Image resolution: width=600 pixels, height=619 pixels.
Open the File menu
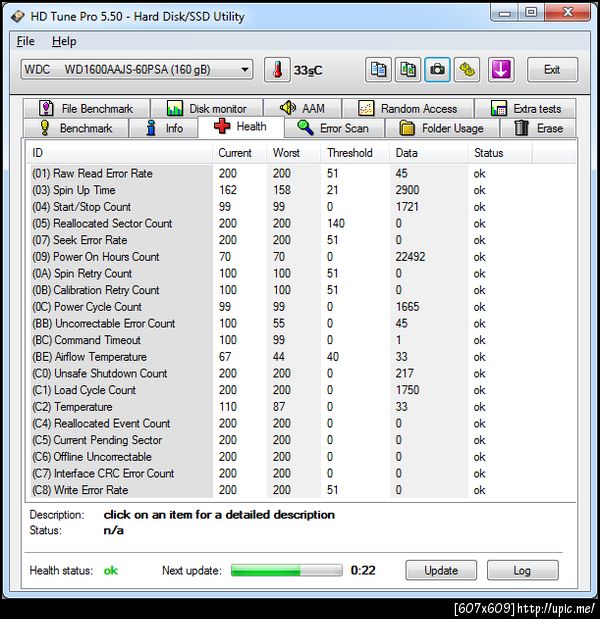pyautogui.click(x=26, y=41)
